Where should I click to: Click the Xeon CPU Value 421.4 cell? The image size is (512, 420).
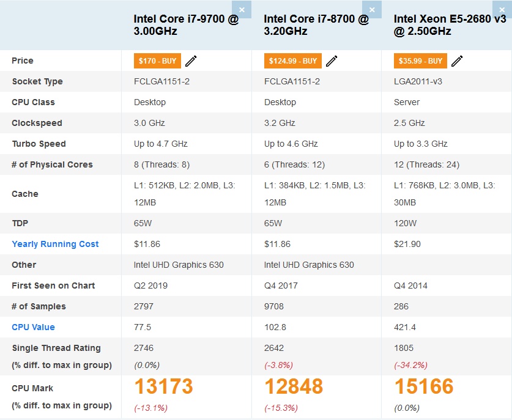405,327
